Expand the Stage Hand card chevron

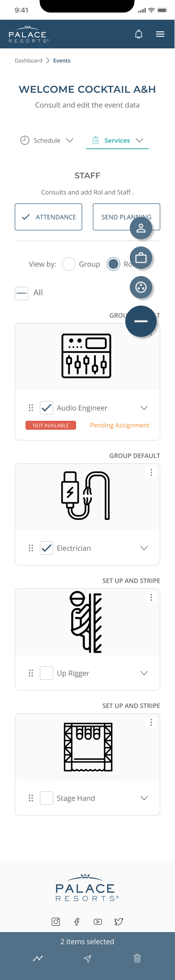click(144, 798)
